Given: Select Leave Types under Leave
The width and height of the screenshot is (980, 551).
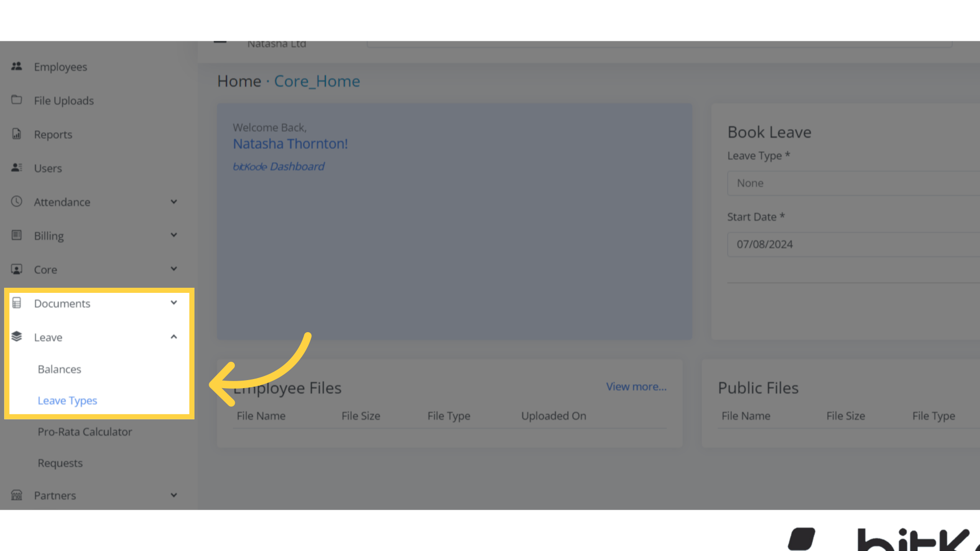Looking at the screenshot, I should click(x=67, y=400).
